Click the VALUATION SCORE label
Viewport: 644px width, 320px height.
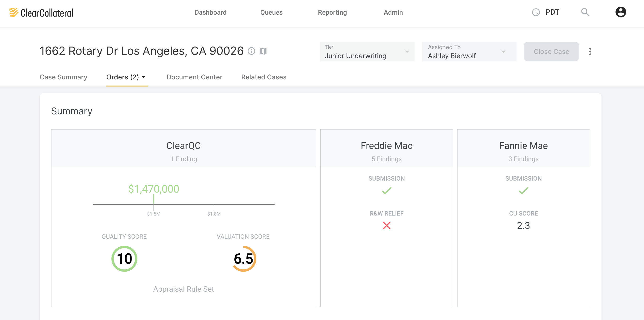pos(243,236)
